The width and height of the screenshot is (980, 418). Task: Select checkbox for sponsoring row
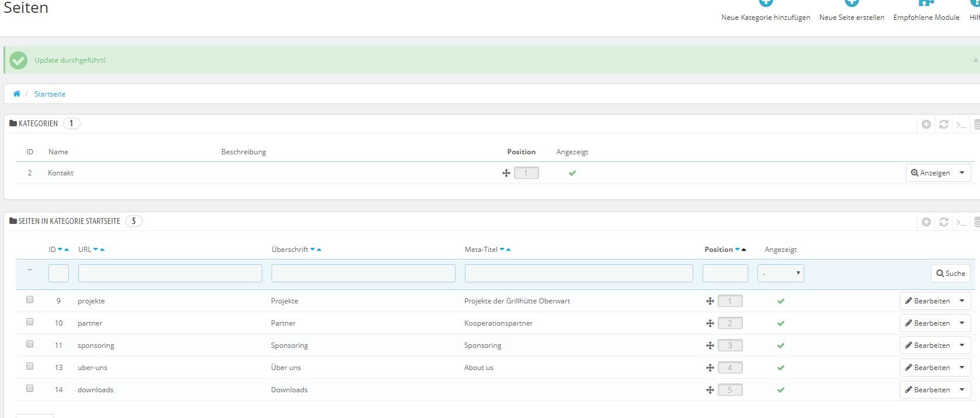[30, 344]
